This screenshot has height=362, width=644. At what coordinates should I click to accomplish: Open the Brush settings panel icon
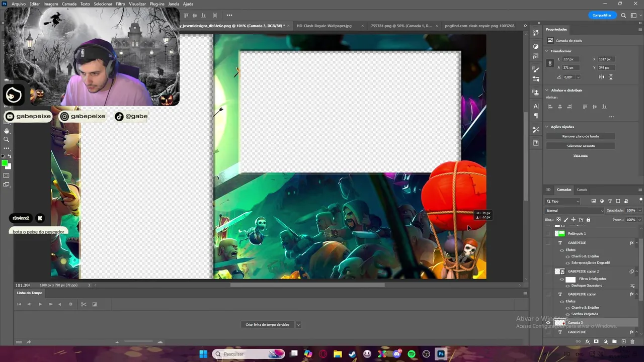click(536, 70)
